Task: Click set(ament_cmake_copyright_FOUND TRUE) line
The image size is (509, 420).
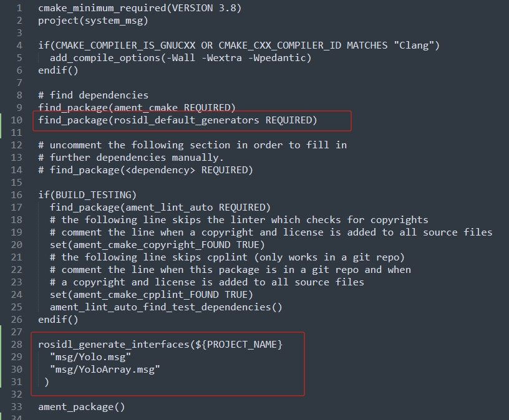Action: point(157,245)
